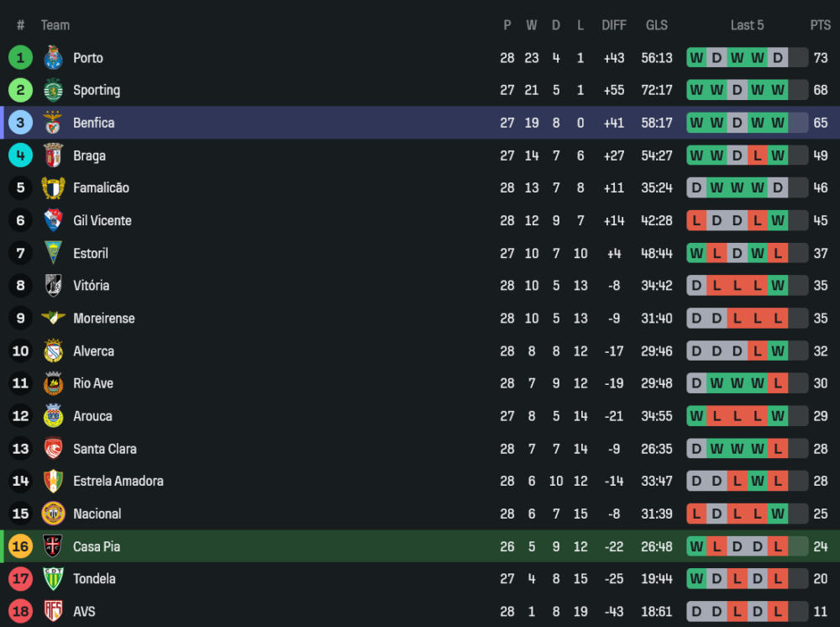The width and height of the screenshot is (840, 627).
Task: Click the Last 5 column header
Action: (x=747, y=25)
